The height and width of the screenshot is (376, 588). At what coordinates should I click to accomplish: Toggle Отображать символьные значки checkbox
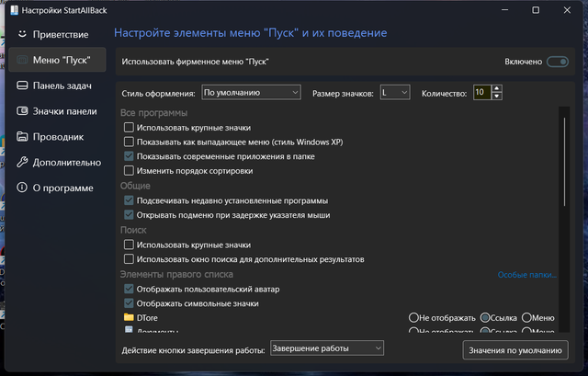pos(129,303)
